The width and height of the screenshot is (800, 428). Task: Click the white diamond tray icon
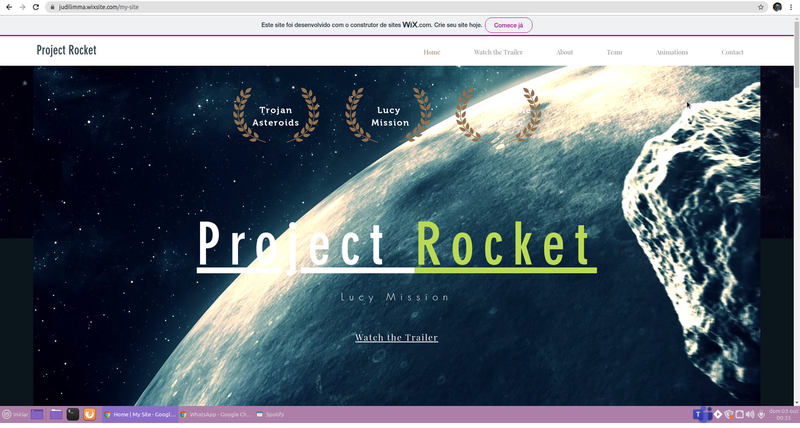click(717, 414)
